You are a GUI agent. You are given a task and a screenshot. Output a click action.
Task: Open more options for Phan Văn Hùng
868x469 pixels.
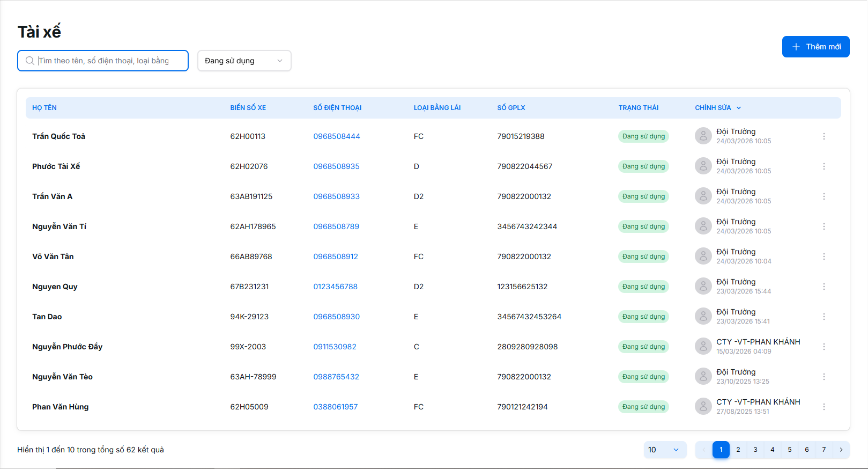tap(824, 407)
